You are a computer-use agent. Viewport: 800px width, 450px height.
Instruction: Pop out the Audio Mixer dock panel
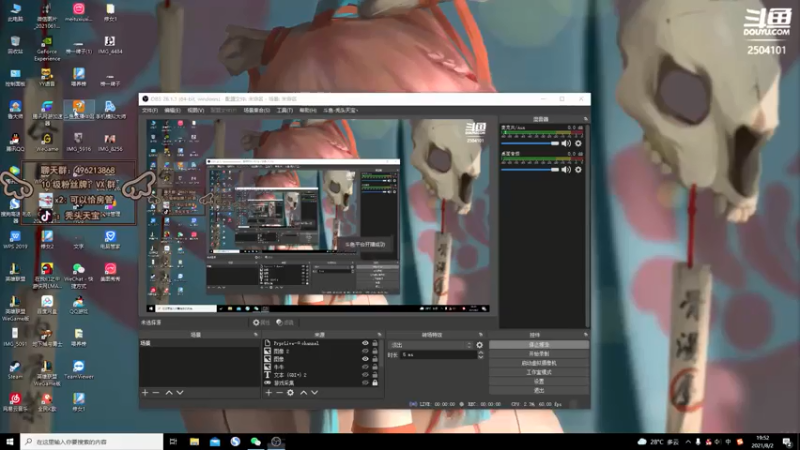pos(585,119)
